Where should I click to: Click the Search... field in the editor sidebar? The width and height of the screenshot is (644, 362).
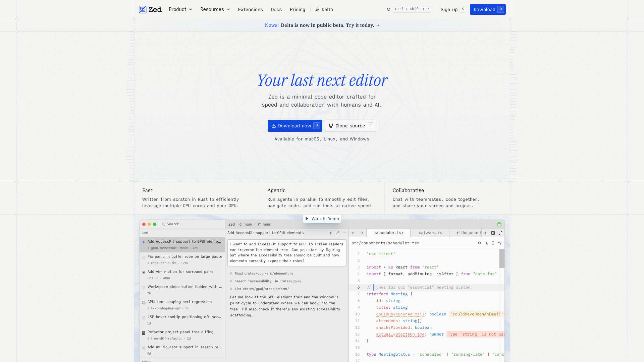click(x=192, y=224)
